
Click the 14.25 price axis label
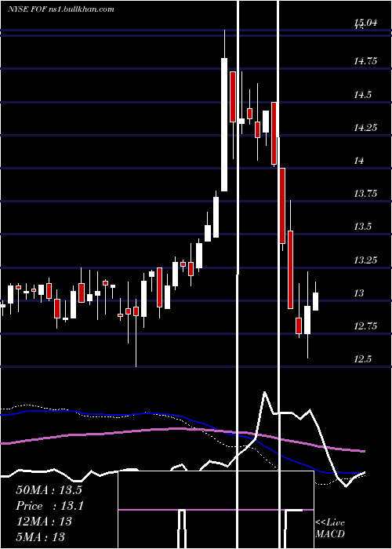pyautogui.click(x=365, y=127)
